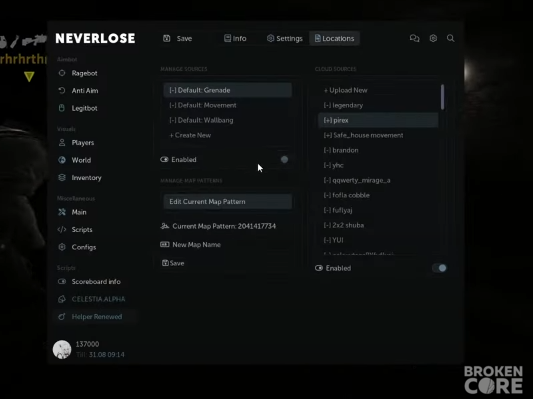Open the World visuals section
The width and height of the screenshot is (533, 399).
81,160
